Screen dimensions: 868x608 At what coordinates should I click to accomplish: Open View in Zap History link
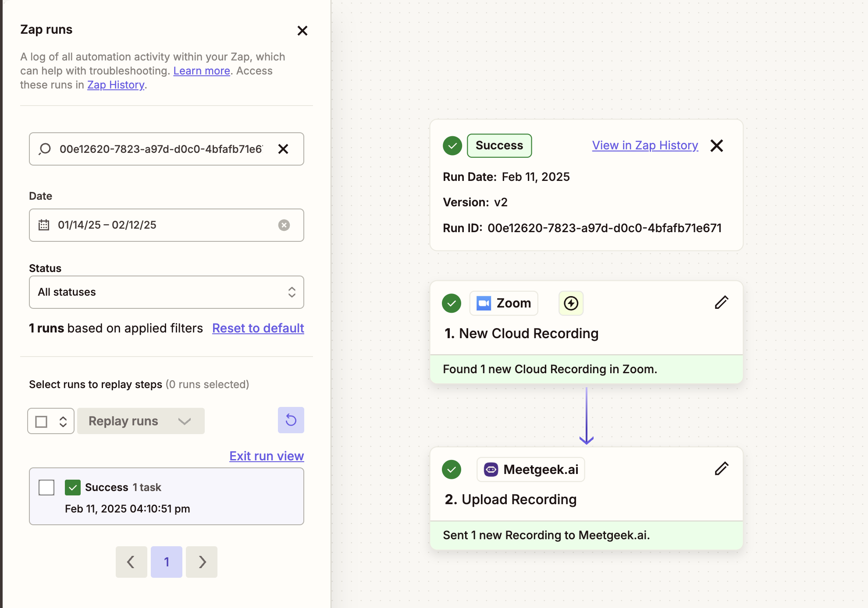(x=645, y=145)
